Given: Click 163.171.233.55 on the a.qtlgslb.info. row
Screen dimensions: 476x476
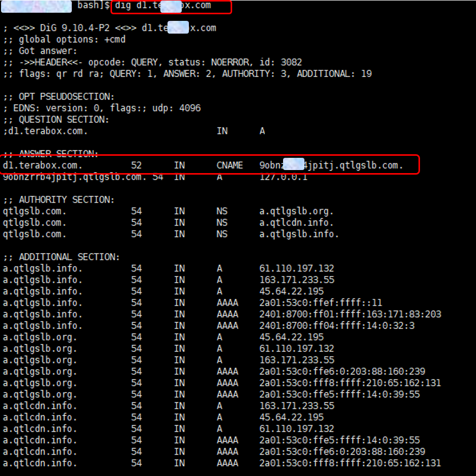Looking at the screenshot, I should [297, 280].
